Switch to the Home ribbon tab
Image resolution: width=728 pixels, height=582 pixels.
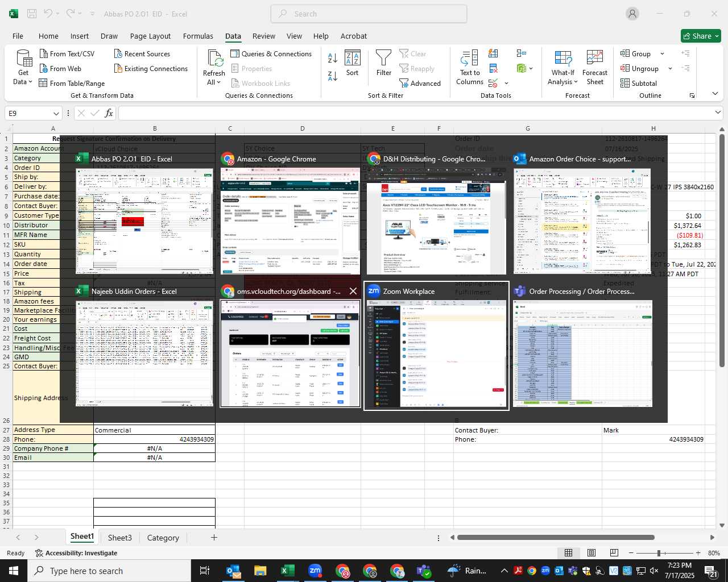tap(48, 36)
